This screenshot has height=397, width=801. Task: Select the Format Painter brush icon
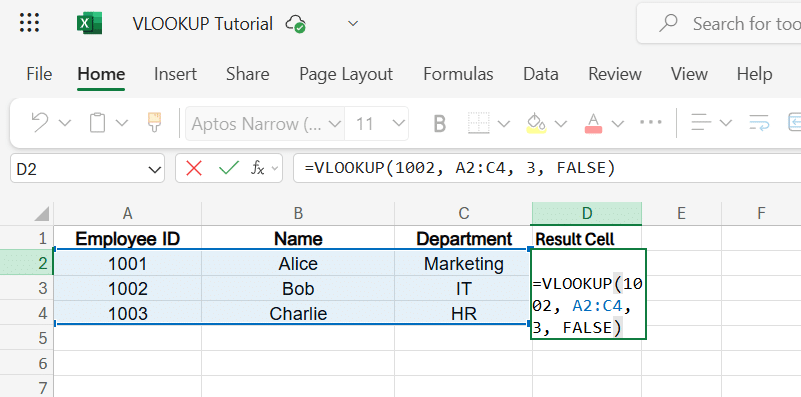tap(154, 123)
